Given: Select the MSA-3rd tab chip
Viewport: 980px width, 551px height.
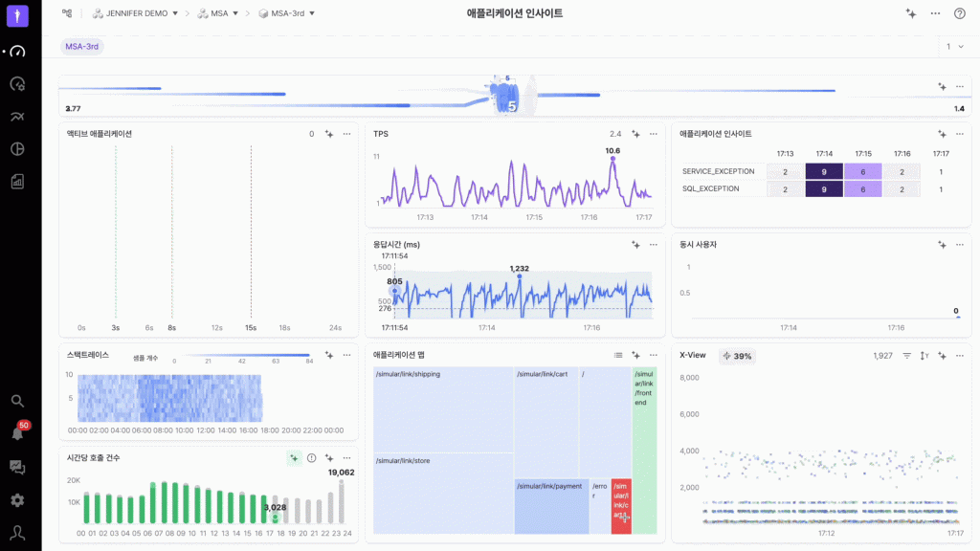Looking at the screenshot, I should [x=82, y=46].
